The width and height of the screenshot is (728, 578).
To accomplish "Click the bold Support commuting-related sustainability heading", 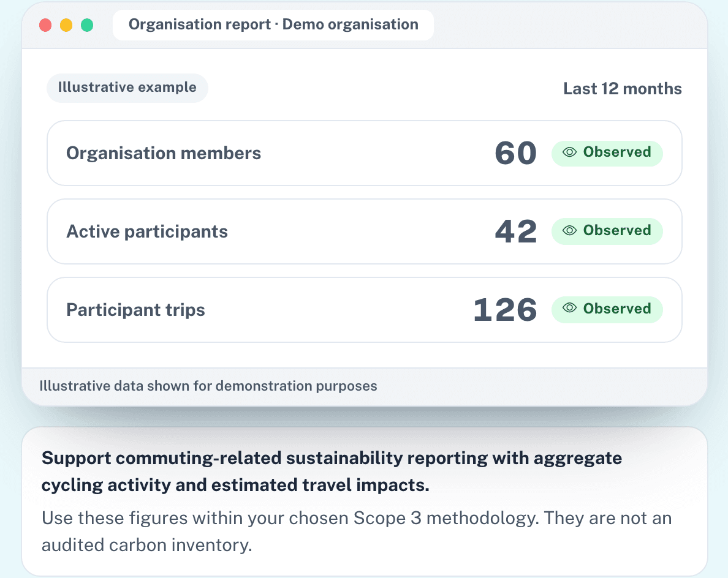I will (x=332, y=471).
